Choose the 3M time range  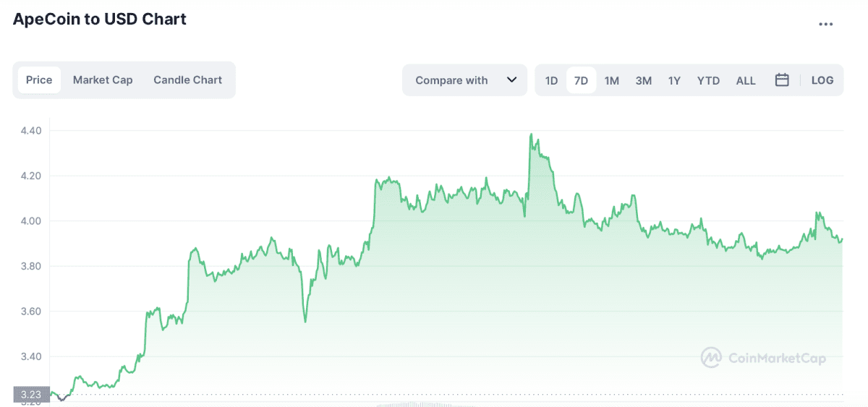[x=644, y=80]
